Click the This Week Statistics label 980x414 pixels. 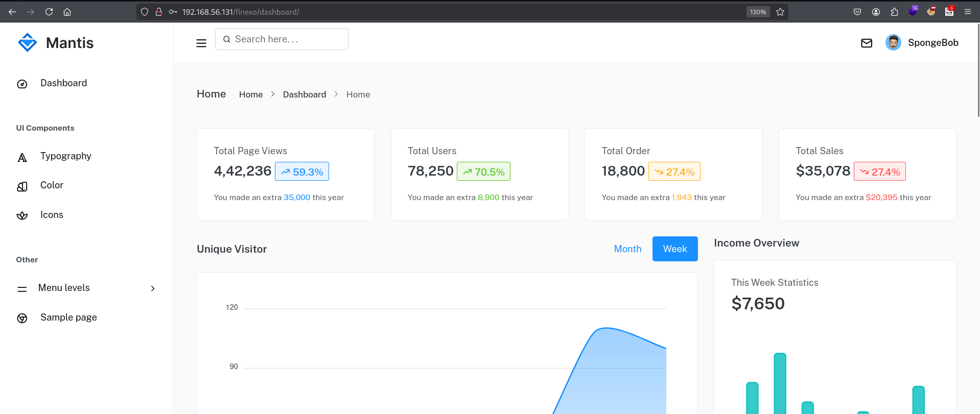tap(775, 283)
